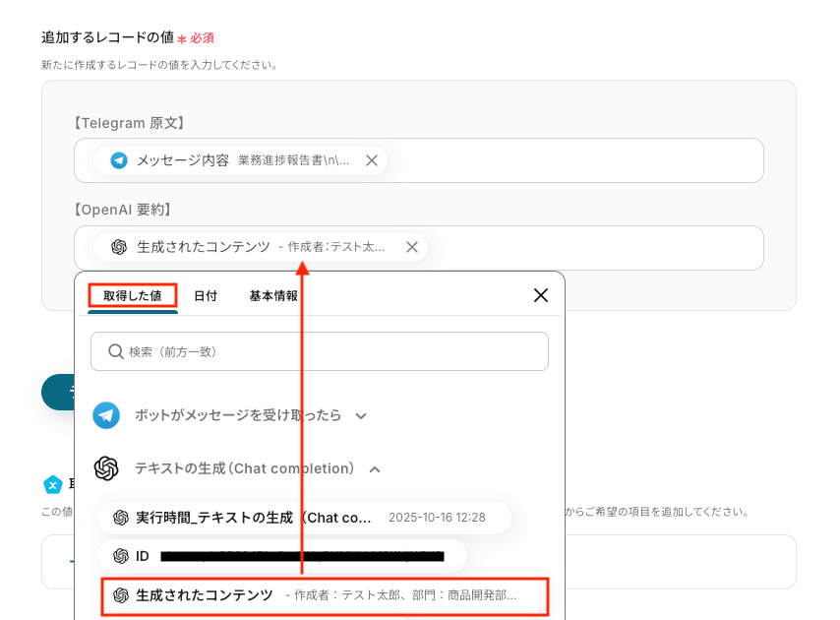This screenshot has width=840, height=620.
Task: Select the 実行時間_テキストの生成 value row
Action: [x=304, y=518]
